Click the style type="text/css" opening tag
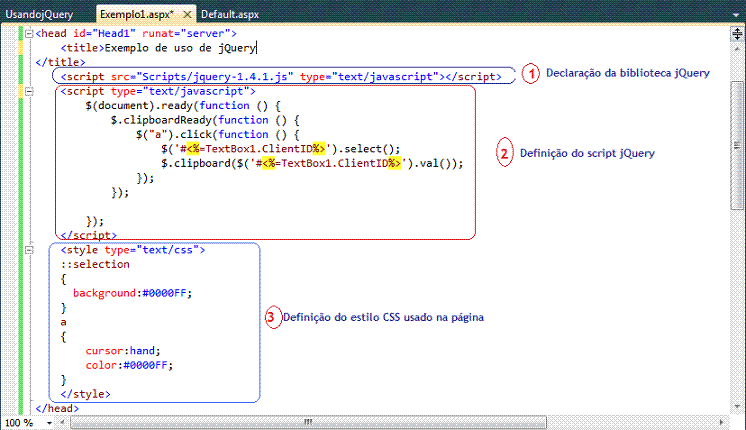This screenshot has height=430, width=746. point(133,250)
